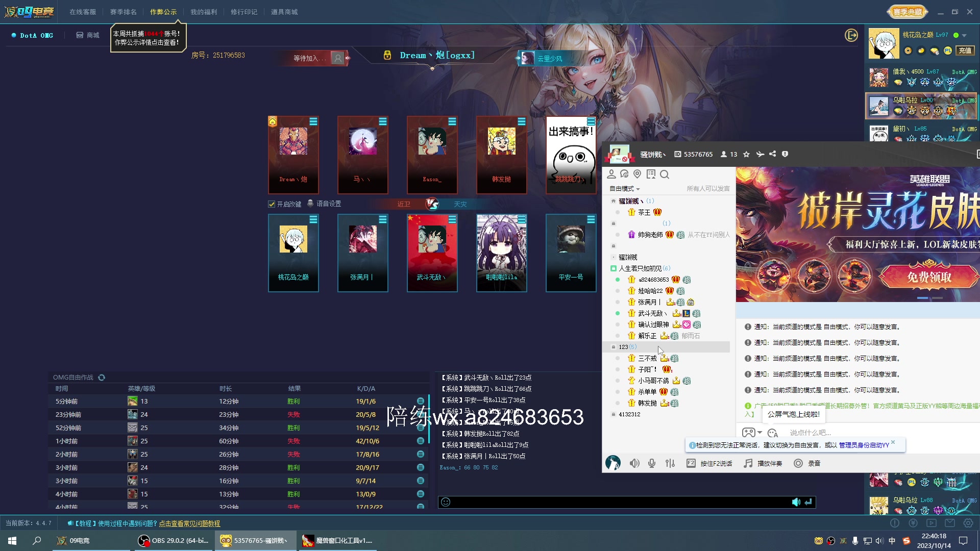Refresh the OMG自由作战 match history
The width and height of the screenshot is (980, 551).
pyautogui.click(x=102, y=378)
